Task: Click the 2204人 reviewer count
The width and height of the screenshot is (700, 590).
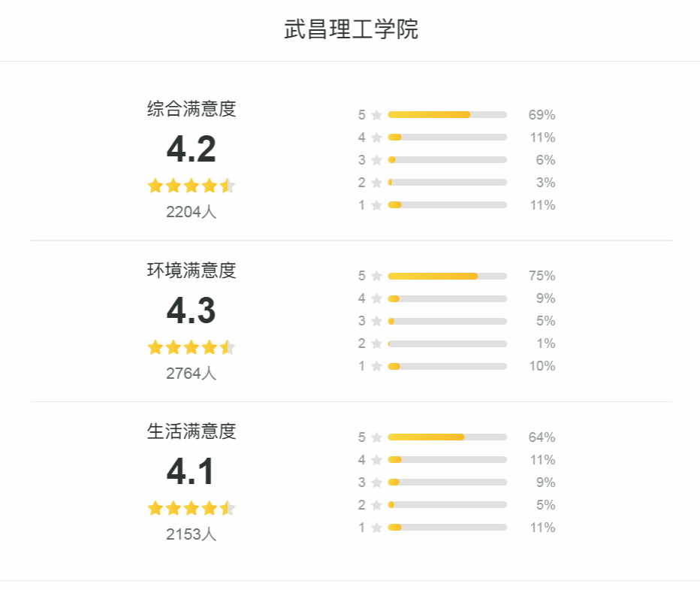Action: (192, 212)
